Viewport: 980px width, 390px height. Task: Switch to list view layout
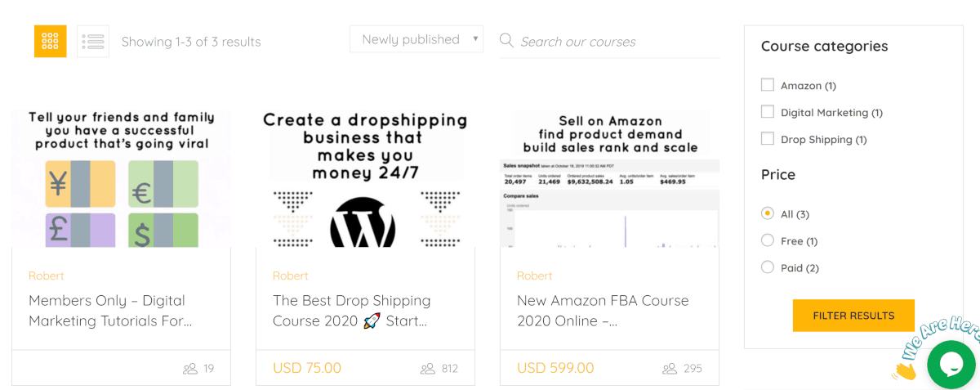93,41
